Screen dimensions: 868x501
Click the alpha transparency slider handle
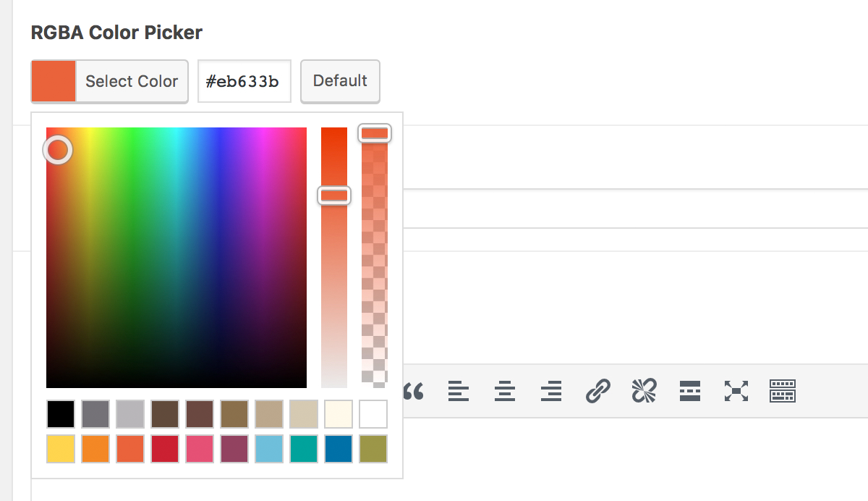pyautogui.click(x=375, y=133)
